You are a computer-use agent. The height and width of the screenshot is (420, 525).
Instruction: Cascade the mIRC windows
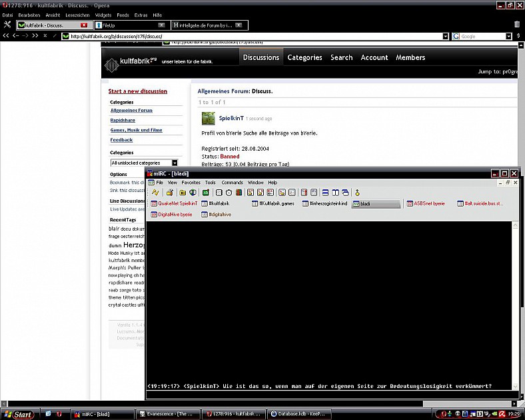pyautogui.click(x=345, y=193)
